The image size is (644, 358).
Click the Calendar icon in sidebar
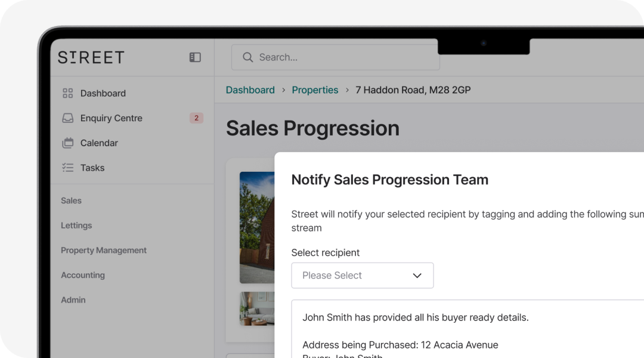point(67,143)
